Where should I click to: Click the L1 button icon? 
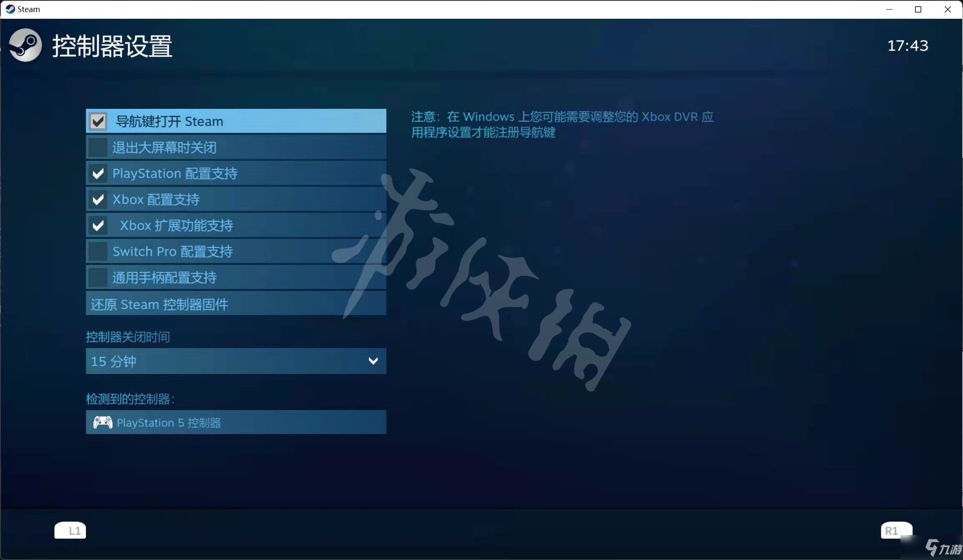coord(70,530)
